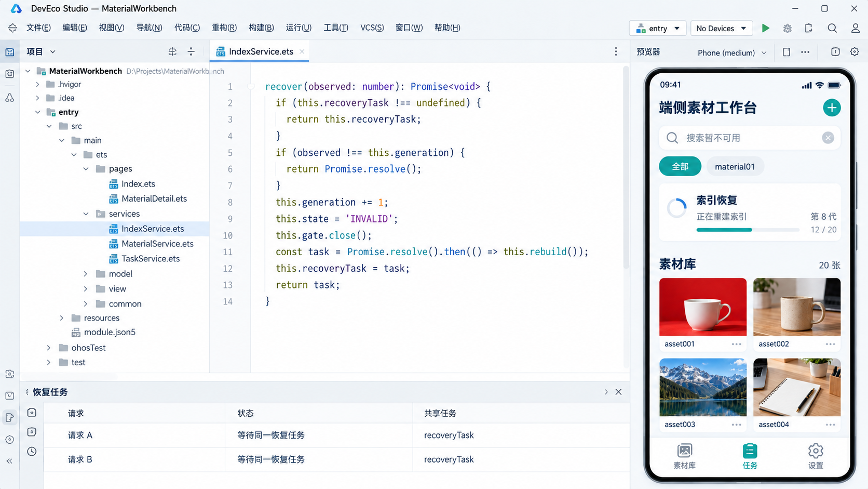Open the No Devices dropdown
Viewport: 868px width, 489px height.
721,28
